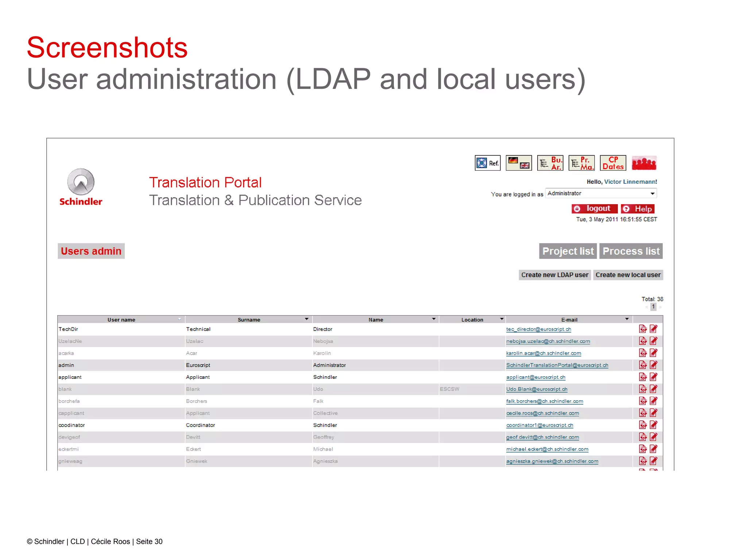The width and height of the screenshot is (747, 560).
Task: View details icon for TechDir row
Action: coord(643,329)
